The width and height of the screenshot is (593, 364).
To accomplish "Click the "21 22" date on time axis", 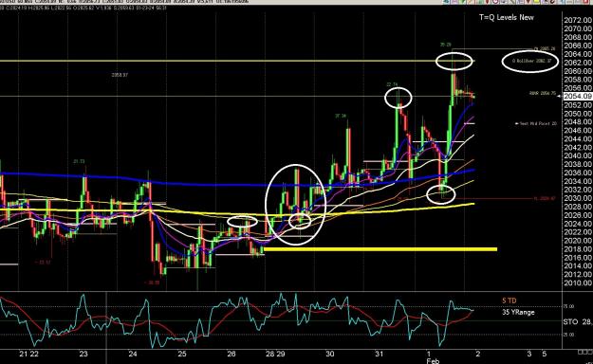I will coord(28,355).
